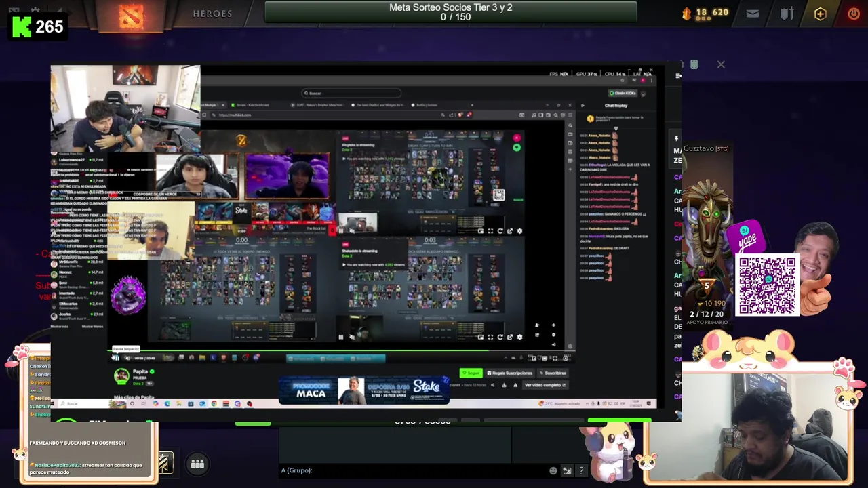The image size is (868, 488).
Task: Close the panel with the X icon
Action: (x=721, y=64)
